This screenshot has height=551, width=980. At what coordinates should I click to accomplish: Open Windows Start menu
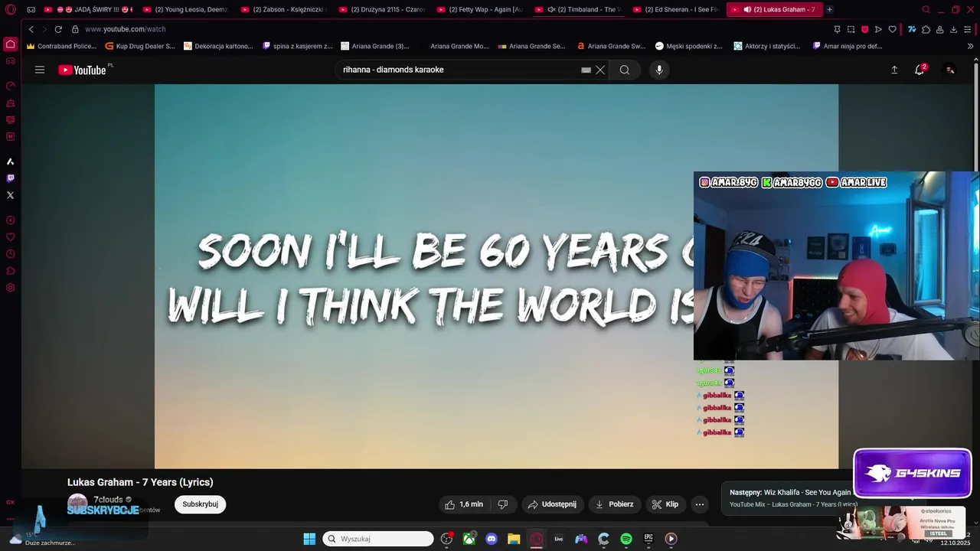(309, 539)
